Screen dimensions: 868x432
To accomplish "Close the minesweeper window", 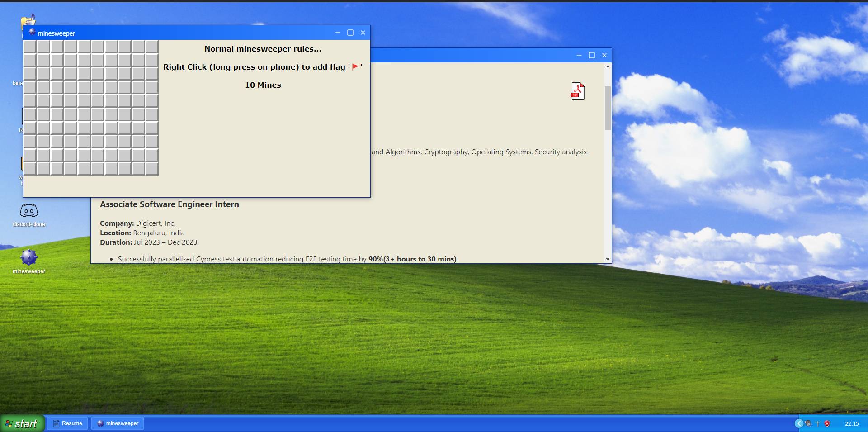I will click(363, 33).
